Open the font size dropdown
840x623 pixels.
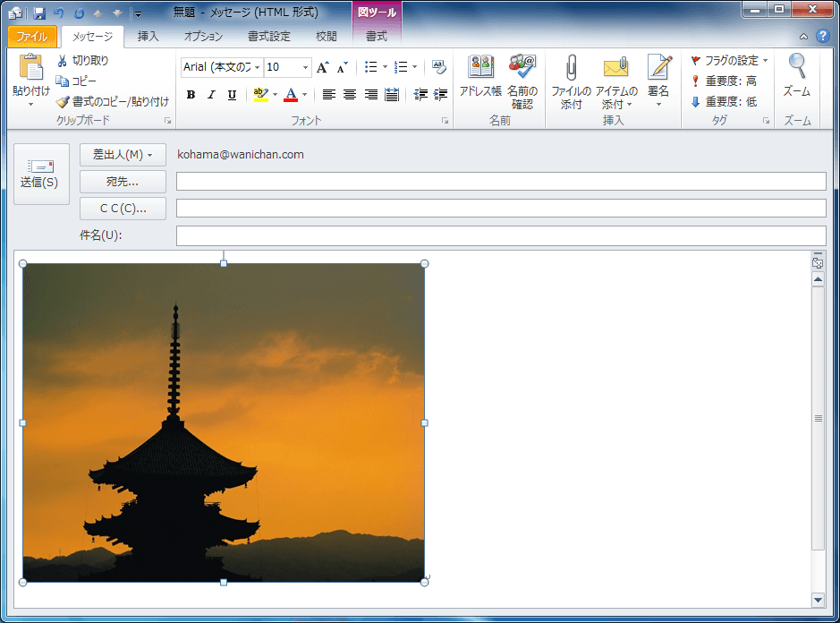305,67
